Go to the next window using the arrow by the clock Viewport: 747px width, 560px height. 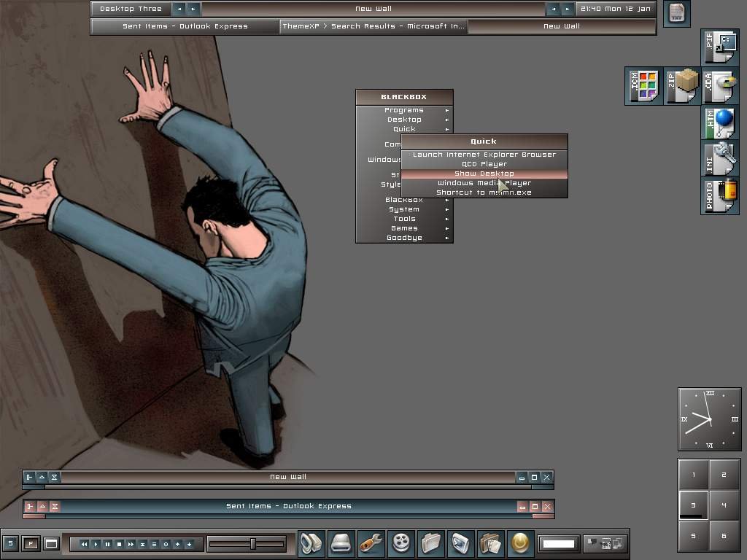pos(567,9)
